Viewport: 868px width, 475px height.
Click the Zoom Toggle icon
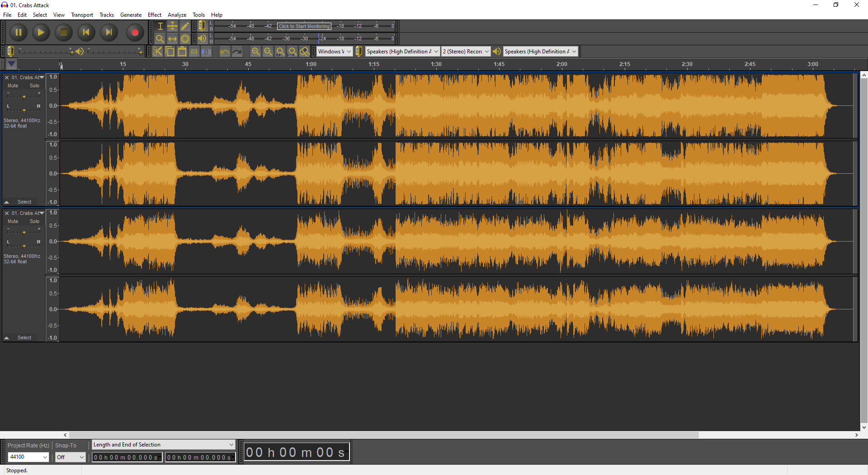(305, 52)
